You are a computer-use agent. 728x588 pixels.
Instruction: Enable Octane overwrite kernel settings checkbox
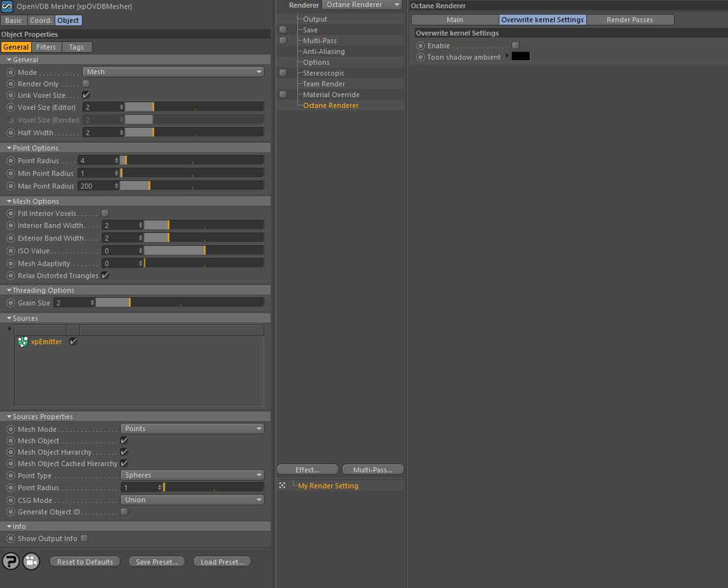[515, 45]
